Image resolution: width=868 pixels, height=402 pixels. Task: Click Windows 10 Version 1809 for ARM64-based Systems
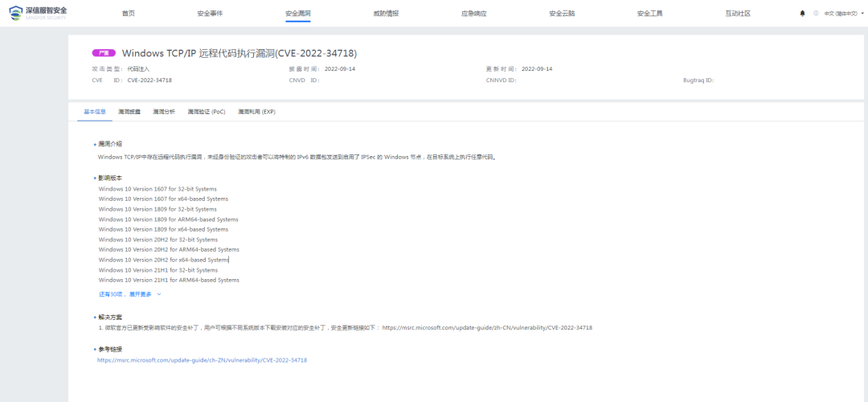pos(168,219)
